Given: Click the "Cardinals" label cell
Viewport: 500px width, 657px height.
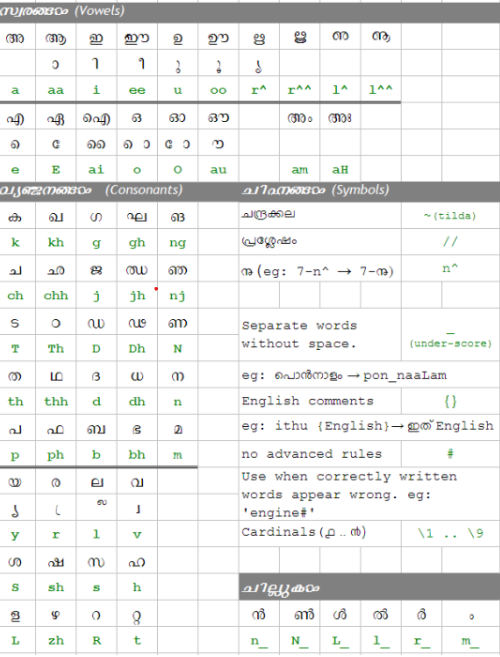Looking at the screenshot, I should [x=320, y=533].
